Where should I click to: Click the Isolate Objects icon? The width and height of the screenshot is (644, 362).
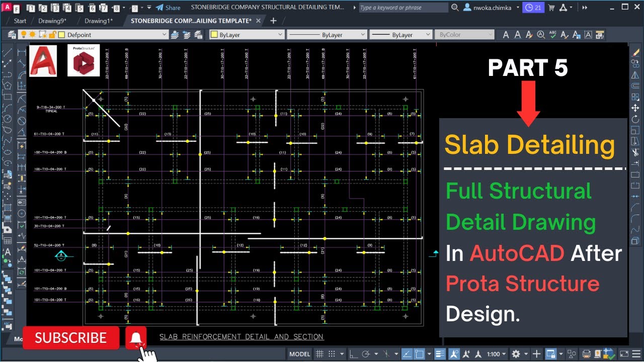tap(572, 354)
